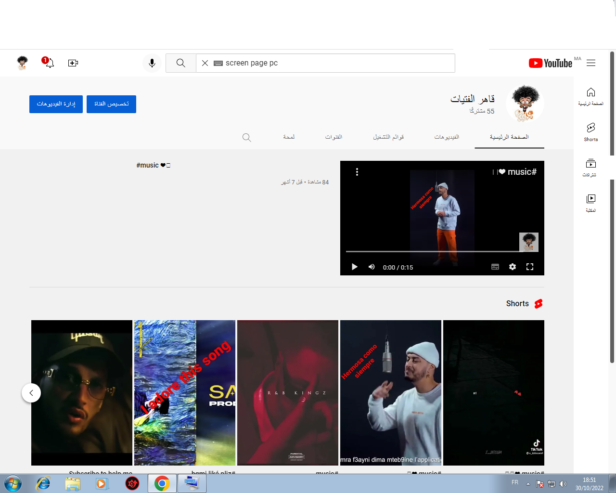Open File Explorer from taskbar
This screenshot has width=616, height=493.
(x=73, y=484)
